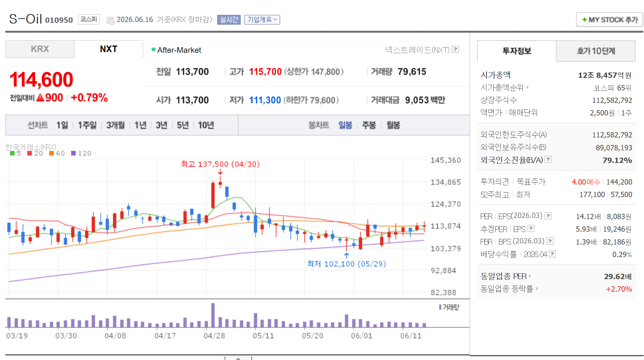The image size is (644, 360).
Task: Click the stock code 010950
Action: (59, 20)
